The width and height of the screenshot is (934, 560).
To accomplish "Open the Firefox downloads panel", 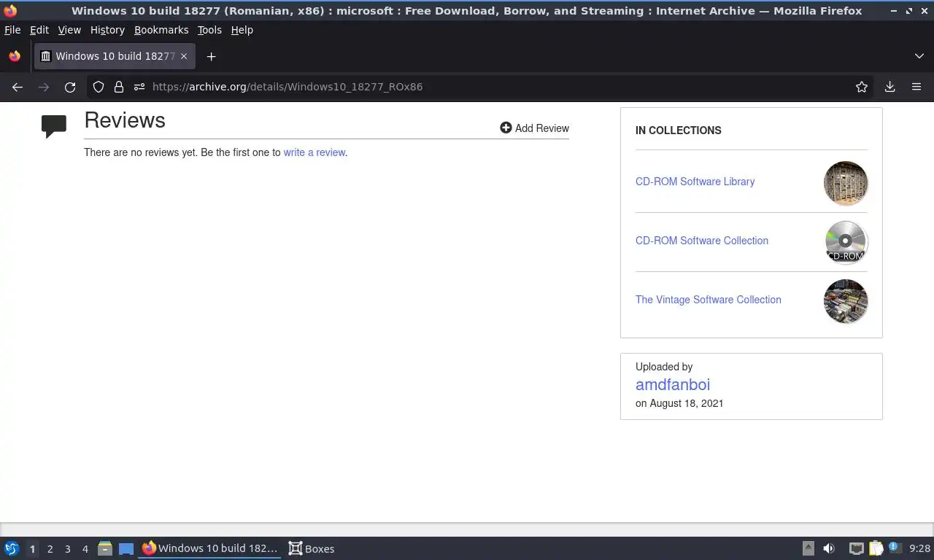I will [x=889, y=87].
